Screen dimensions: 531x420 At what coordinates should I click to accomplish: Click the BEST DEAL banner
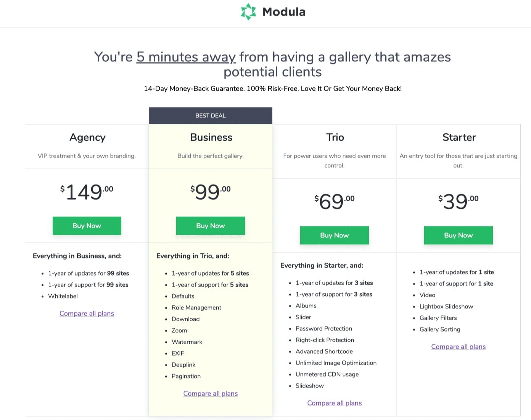(211, 115)
